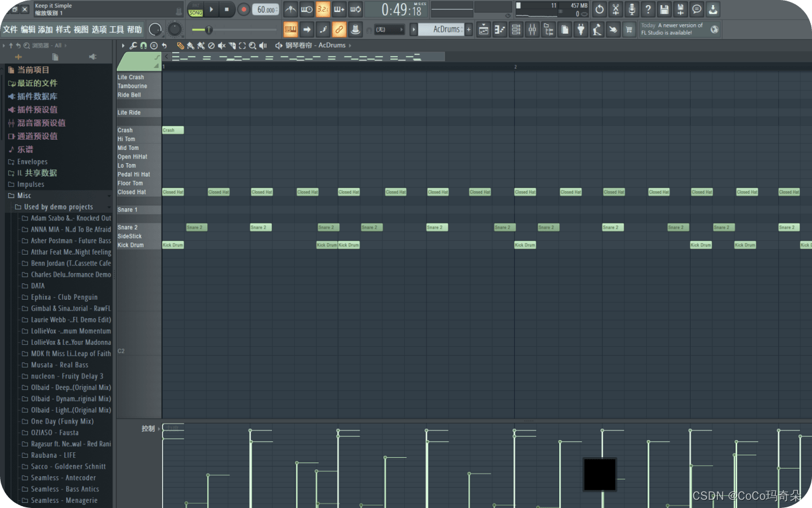Toggle the piano roll magnet snap
The width and height of the screenshot is (812, 508).
tap(144, 46)
